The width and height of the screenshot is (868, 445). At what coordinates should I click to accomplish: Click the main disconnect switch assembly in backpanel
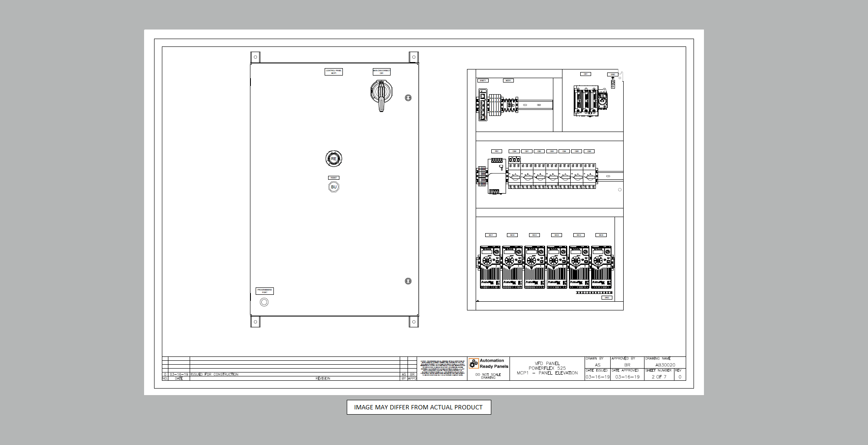(x=590, y=101)
